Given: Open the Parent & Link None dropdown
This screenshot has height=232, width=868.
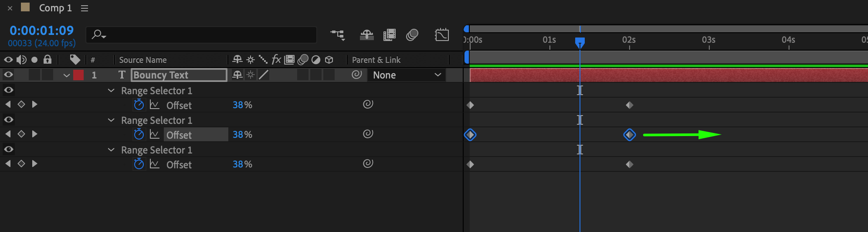Looking at the screenshot, I should click(407, 75).
